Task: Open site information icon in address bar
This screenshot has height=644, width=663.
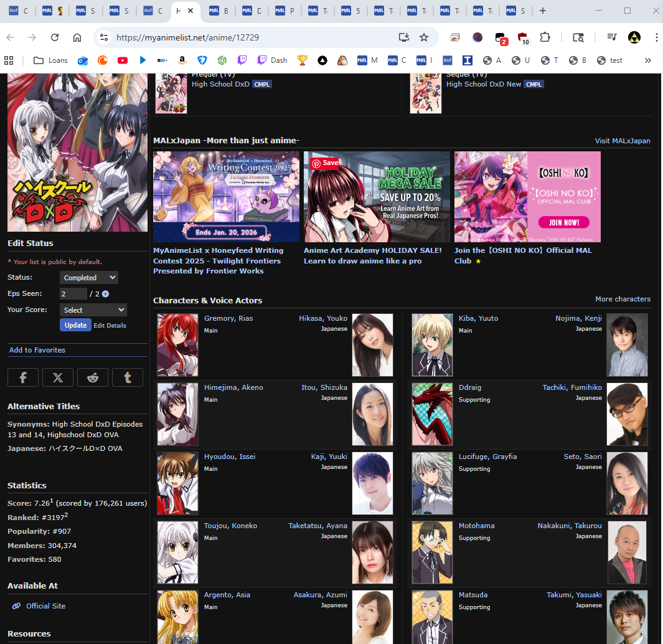Action: pos(104,37)
